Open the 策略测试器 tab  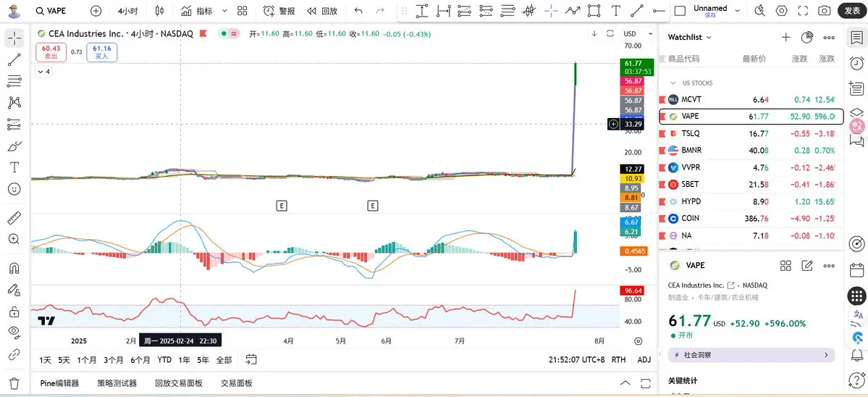(x=117, y=383)
